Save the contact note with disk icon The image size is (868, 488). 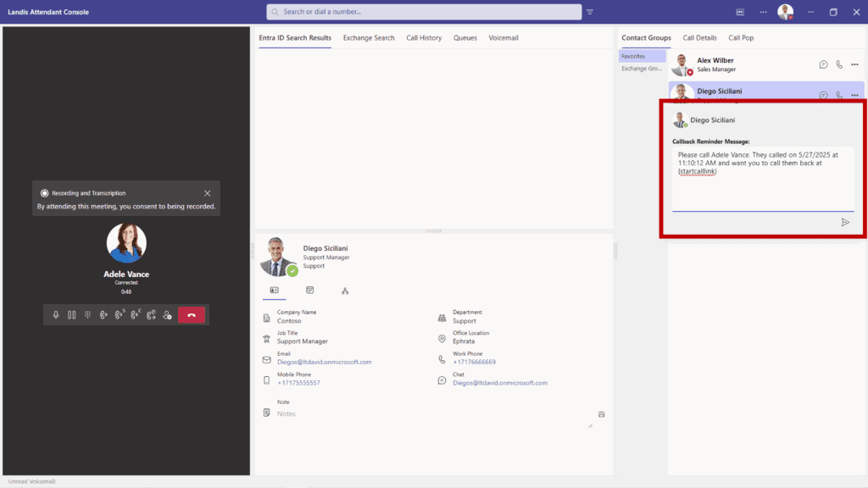[602, 414]
